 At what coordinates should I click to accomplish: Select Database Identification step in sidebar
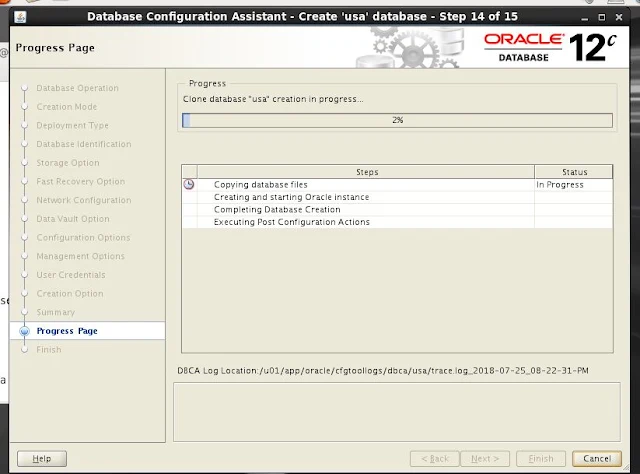tap(84, 144)
